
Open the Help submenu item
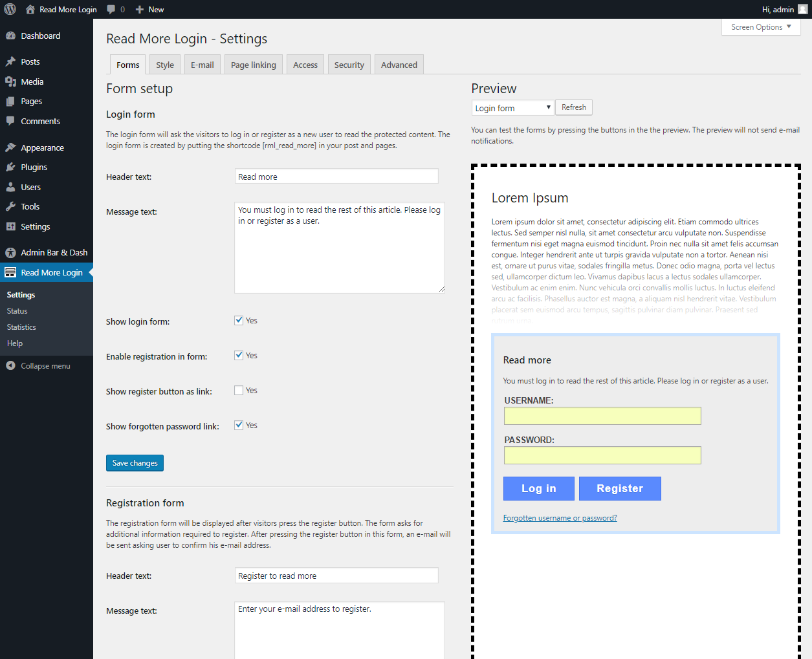pos(15,343)
